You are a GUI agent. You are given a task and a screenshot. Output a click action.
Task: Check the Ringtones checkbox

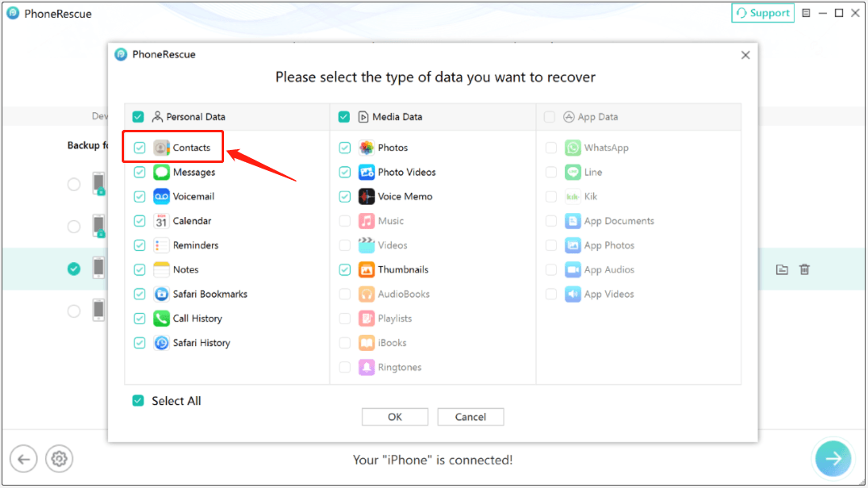(x=345, y=367)
